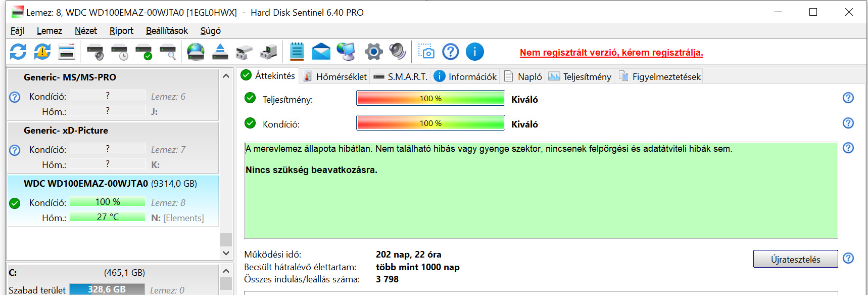Click the disk with speaker acoustic test icon
Image resolution: width=868 pixels, height=295 pixels.
pyautogui.click(x=95, y=52)
